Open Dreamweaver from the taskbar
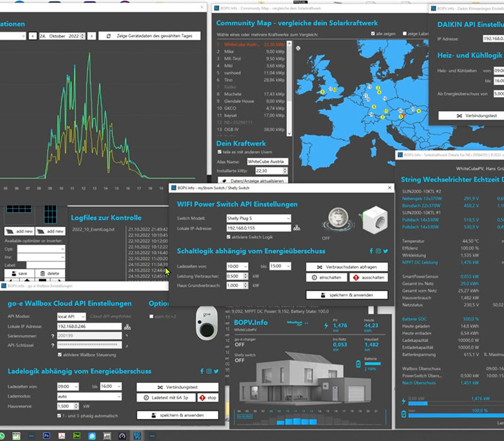504x441 pixels. (x=77, y=436)
